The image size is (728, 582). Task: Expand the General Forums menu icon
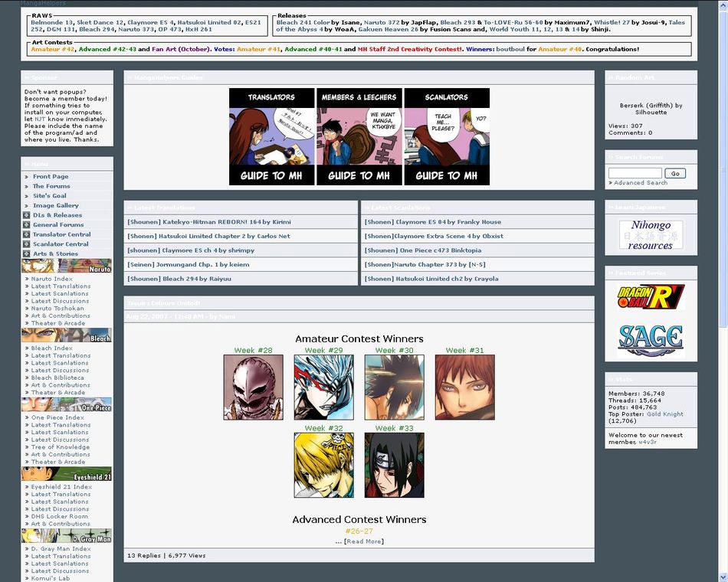coord(27,224)
